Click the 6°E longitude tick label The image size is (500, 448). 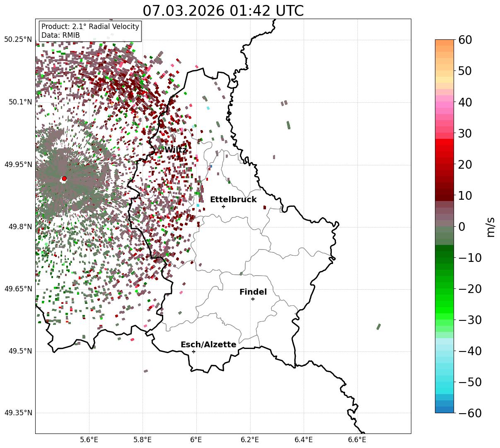point(196,439)
